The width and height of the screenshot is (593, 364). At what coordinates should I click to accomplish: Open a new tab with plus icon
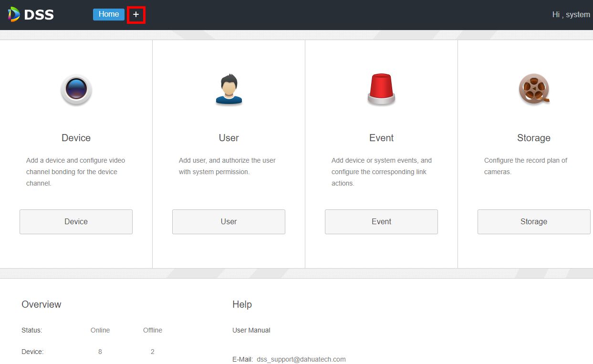(x=136, y=15)
